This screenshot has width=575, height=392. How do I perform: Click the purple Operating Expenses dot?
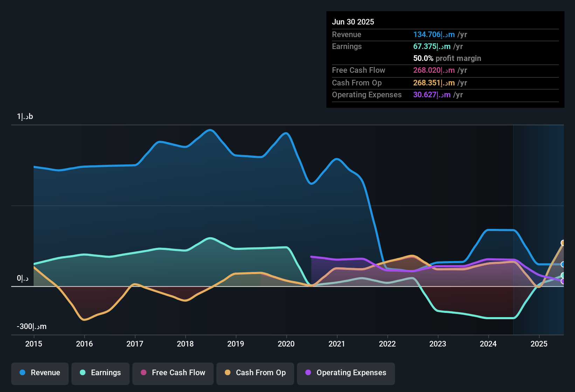(x=308, y=373)
